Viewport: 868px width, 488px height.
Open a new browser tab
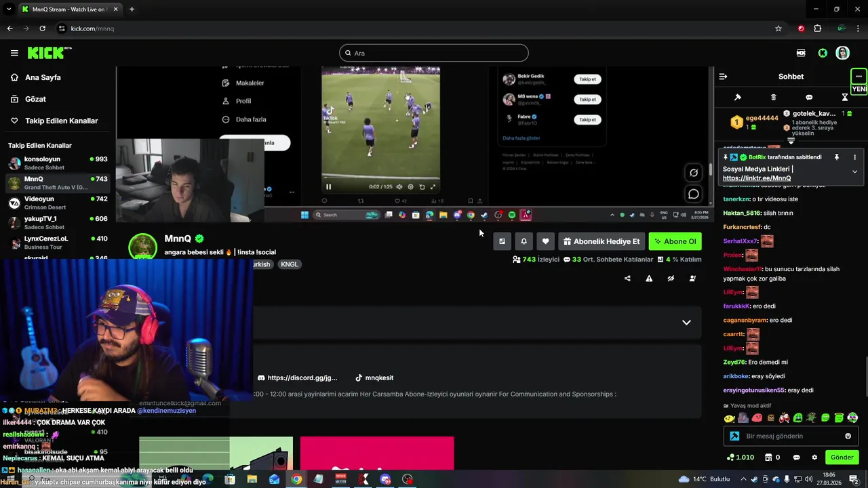132,9
